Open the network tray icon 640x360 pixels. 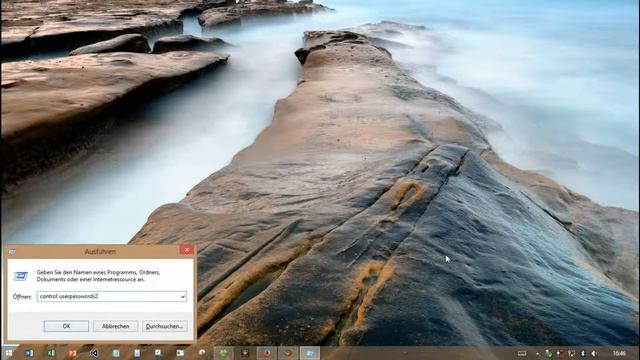pyautogui.click(x=572, y=354)
